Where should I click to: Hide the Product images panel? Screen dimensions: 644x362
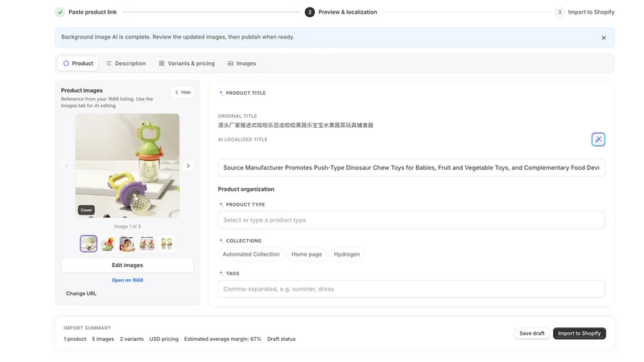click(183, 93)
